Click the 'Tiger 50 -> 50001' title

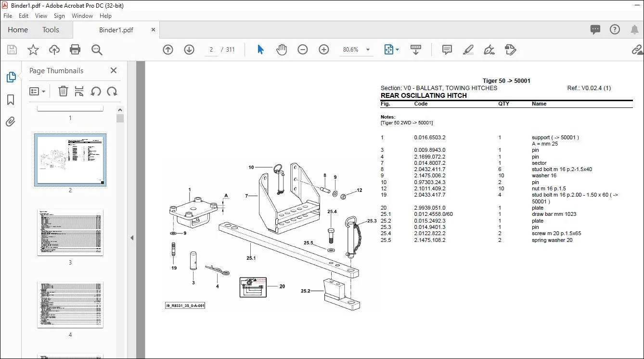click(x=506, y=81)
